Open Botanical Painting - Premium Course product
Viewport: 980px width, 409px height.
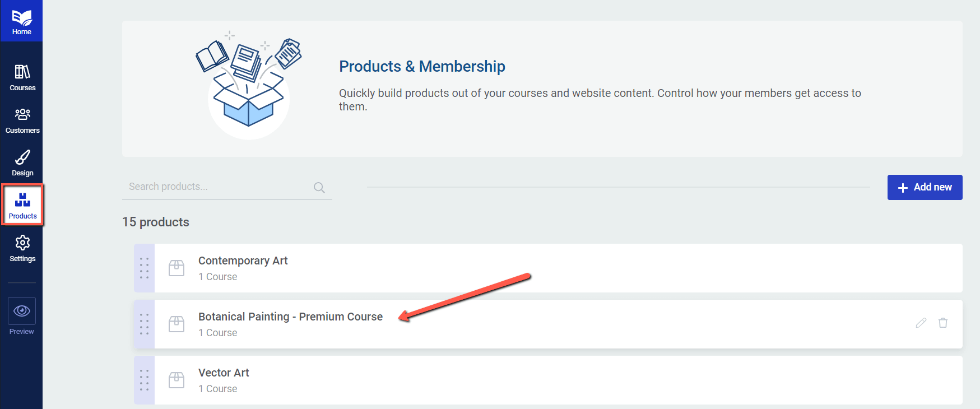point(290,317)
